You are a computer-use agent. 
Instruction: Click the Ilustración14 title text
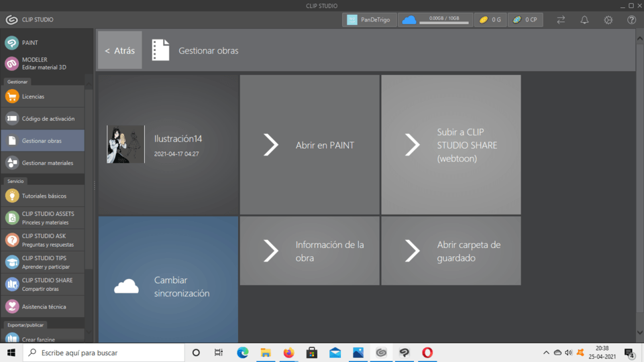pyautogui.click(x=178, y=139)
